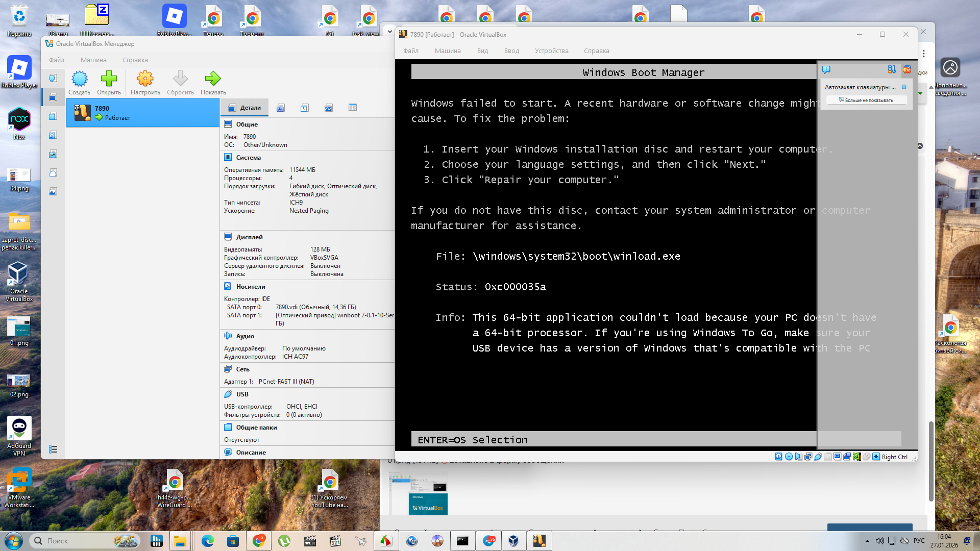Collapse the Носители section header
980x551 pixels.
250,287
